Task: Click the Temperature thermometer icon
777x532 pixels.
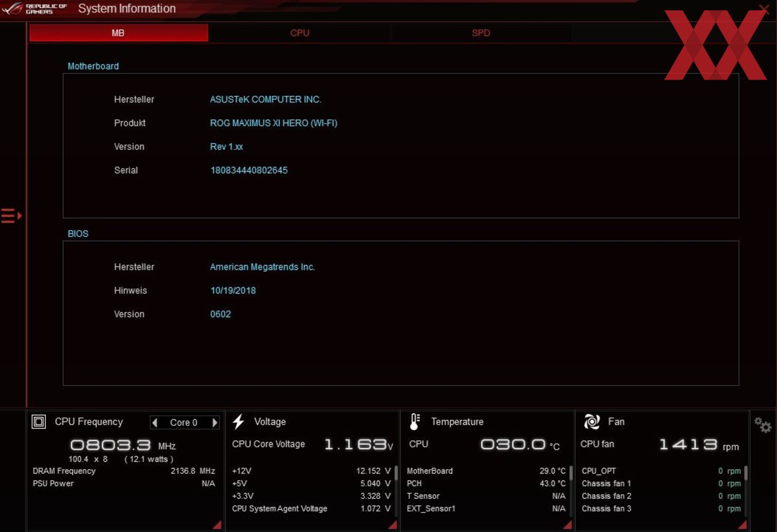Action: coord(415,422)
